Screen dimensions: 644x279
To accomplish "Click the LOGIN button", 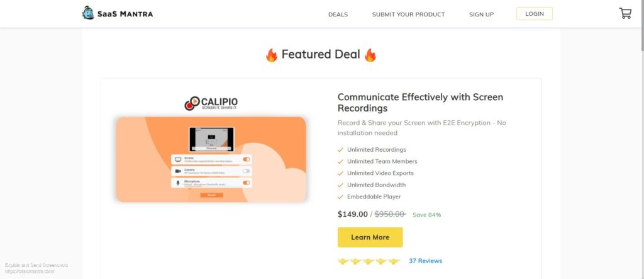I will 535,14.
